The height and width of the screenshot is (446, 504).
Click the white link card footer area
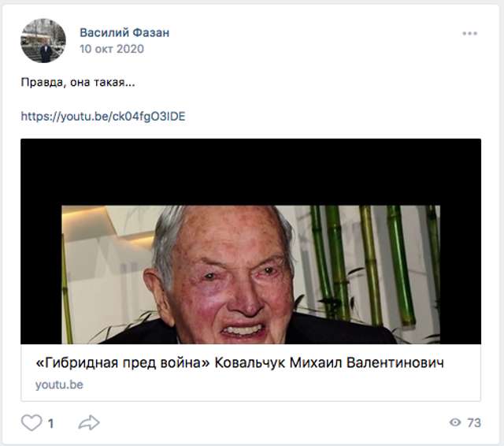point(250,373)
